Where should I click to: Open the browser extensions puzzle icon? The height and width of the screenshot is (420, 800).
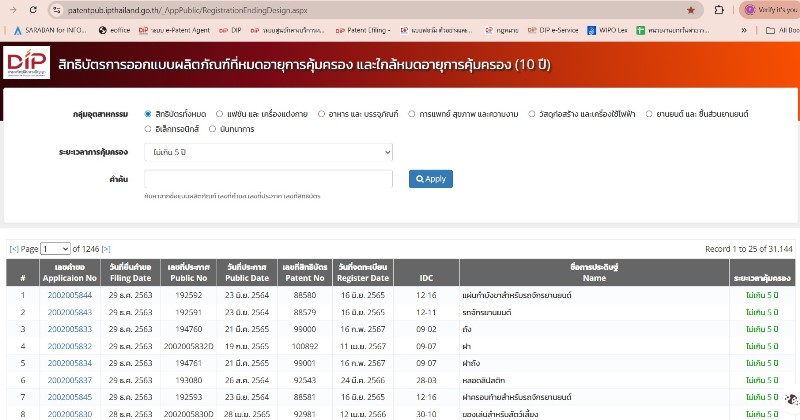tap(719, 9)
